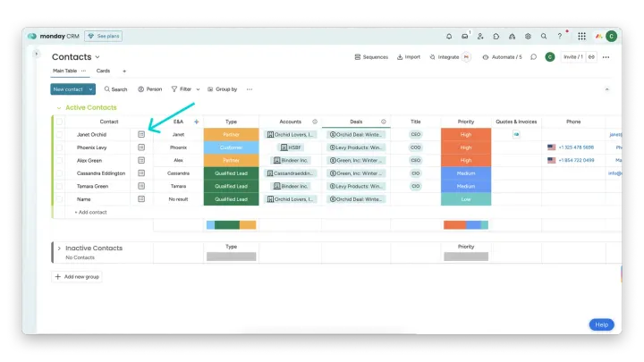This screenshot has height=362, width=644.
Task: Open Phoenix Levy's item updates icon
Action: point(141,147)
